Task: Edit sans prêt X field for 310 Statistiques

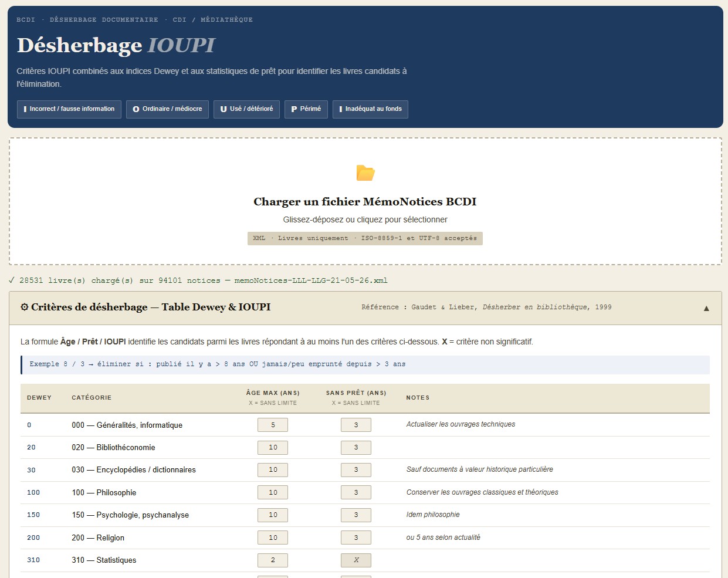Action: (356, 560)
